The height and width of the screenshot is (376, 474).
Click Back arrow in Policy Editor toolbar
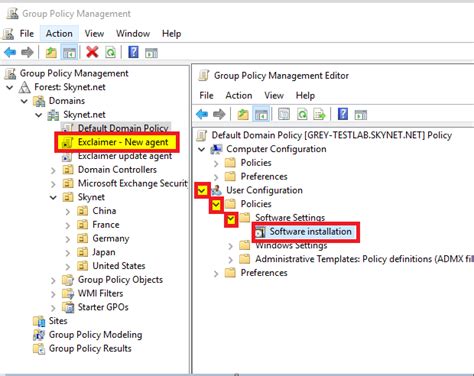tap(202, 114)
